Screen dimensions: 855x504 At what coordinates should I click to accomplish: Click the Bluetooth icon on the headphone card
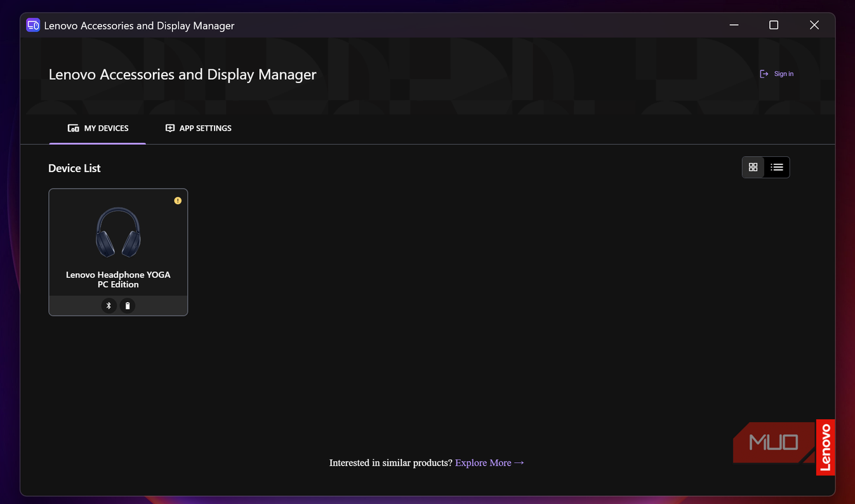[109, 306]
